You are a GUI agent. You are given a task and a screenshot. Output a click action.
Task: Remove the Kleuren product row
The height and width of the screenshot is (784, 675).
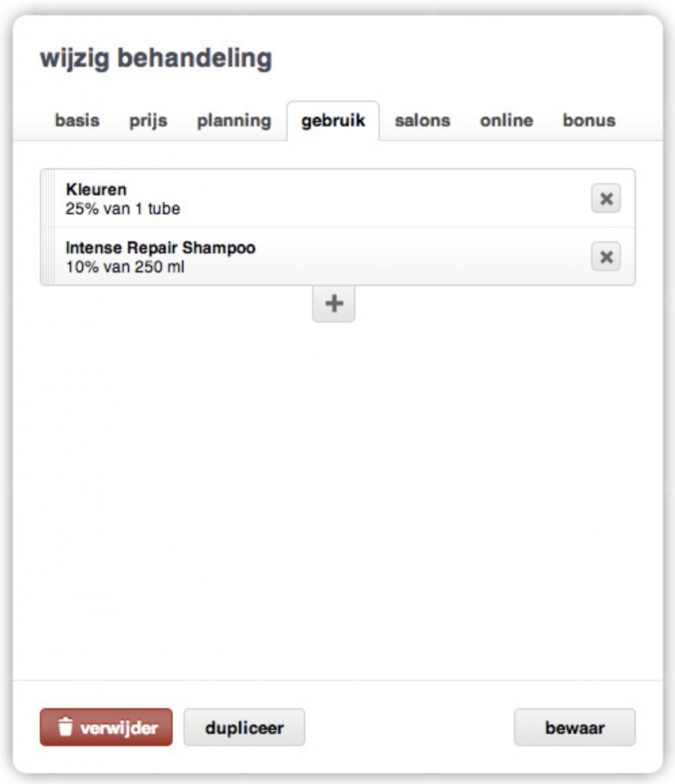click(x=605, y=199)
